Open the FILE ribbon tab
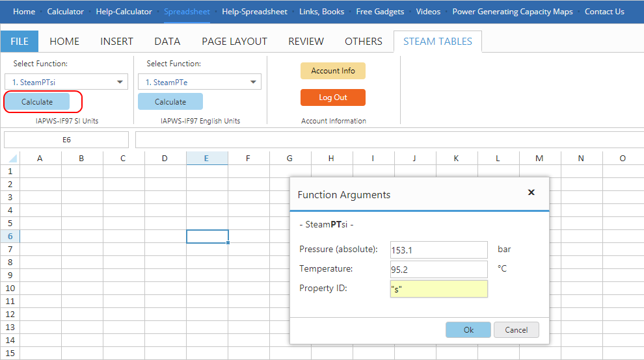This screenshot has width=644, height=360. [20, 41]
